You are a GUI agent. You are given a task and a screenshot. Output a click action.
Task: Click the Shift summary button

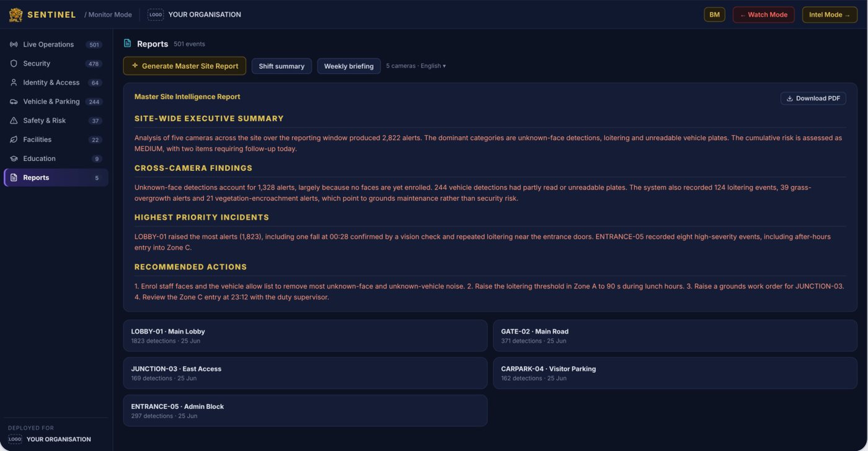pos(281,66)
